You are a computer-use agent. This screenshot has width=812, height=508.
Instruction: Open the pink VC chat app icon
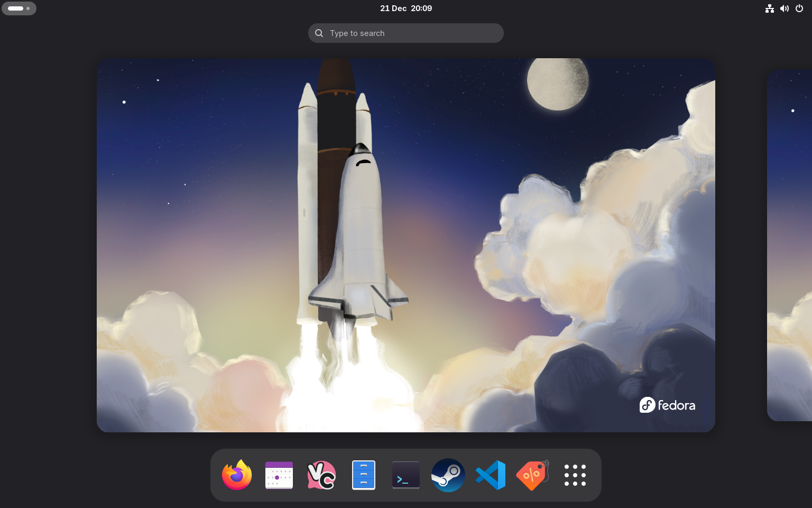pyautogui.click(x=321, y=475)
